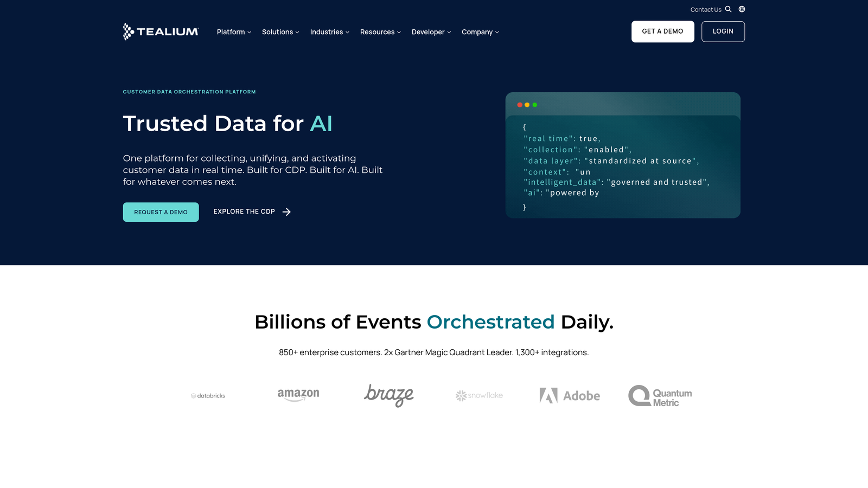Viewport: 868px width, 488px height.
Task: Expand the Resources menu
Action: [x=380, y=32]
